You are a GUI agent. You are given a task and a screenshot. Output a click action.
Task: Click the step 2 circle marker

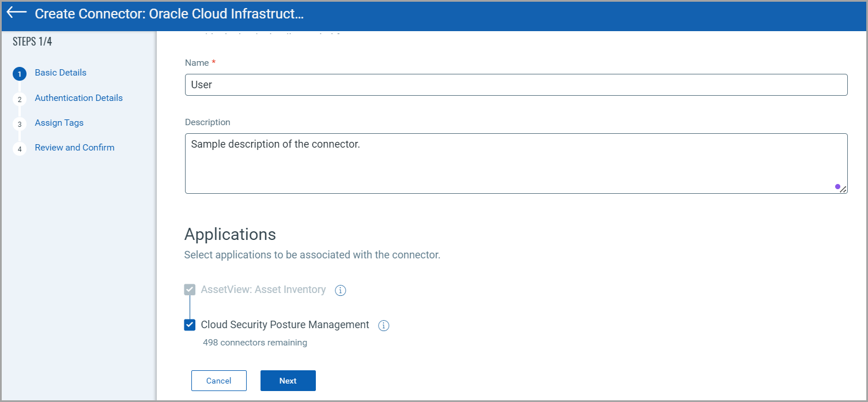[19, 99]
